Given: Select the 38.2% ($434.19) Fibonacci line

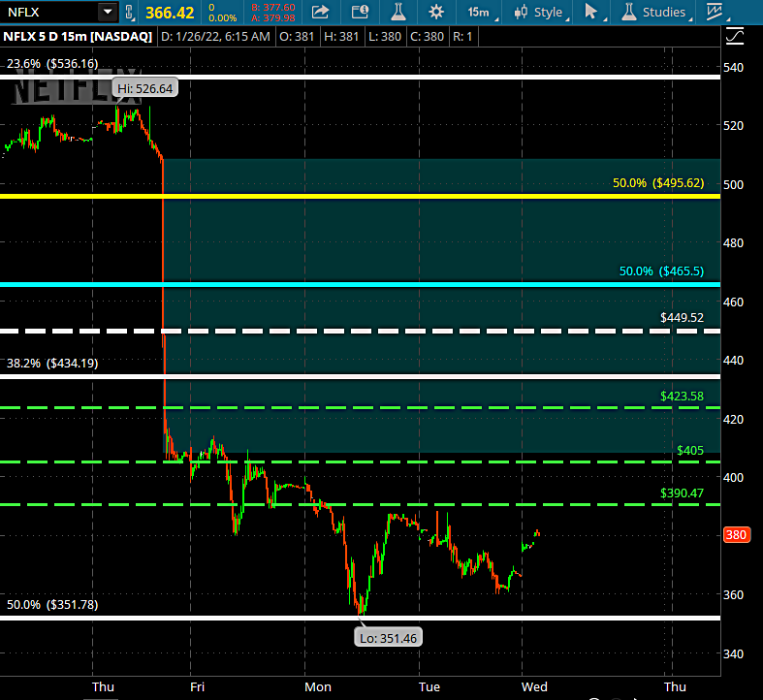Looking at the screenshot, I should pos(360,376).
